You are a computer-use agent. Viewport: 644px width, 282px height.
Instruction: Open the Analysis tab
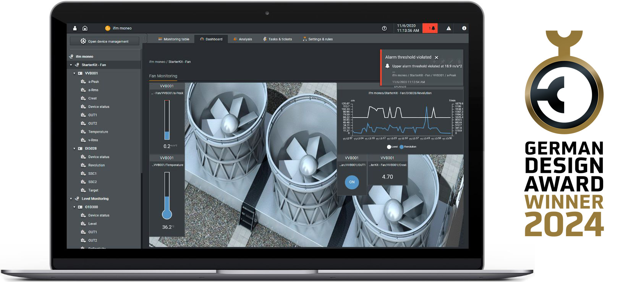pos(243,39)
